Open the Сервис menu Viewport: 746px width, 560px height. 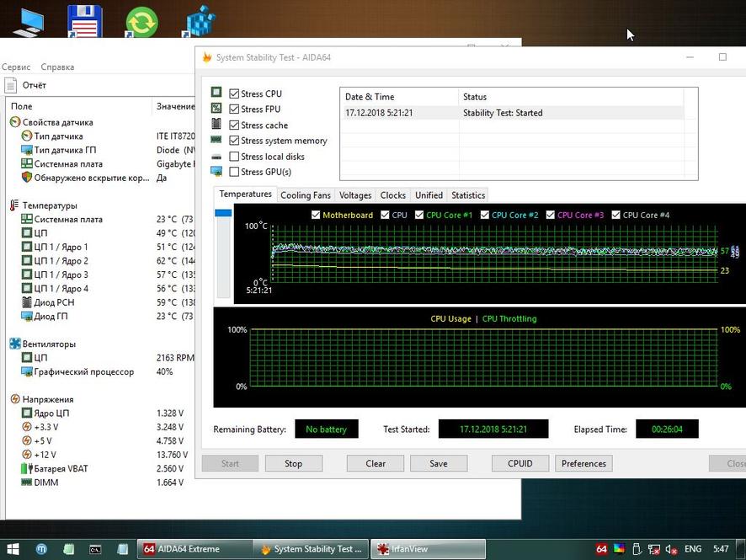(15, 67)
